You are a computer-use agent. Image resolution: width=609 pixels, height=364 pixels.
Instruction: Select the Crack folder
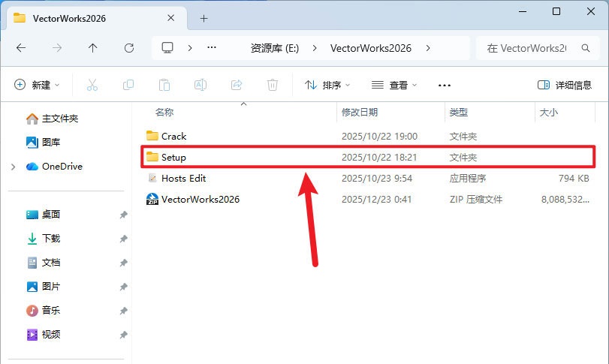pyautogui.click(x=173, y=136)
